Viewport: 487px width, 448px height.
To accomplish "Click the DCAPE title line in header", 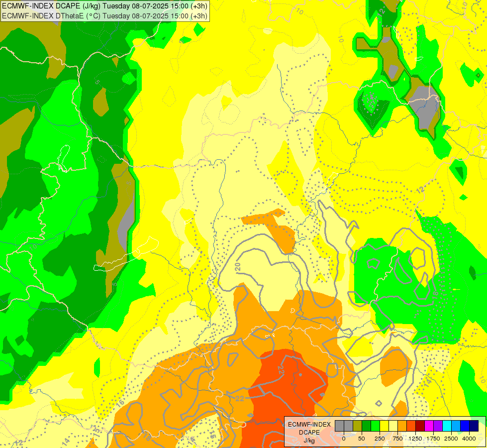I will click(104, 6).
